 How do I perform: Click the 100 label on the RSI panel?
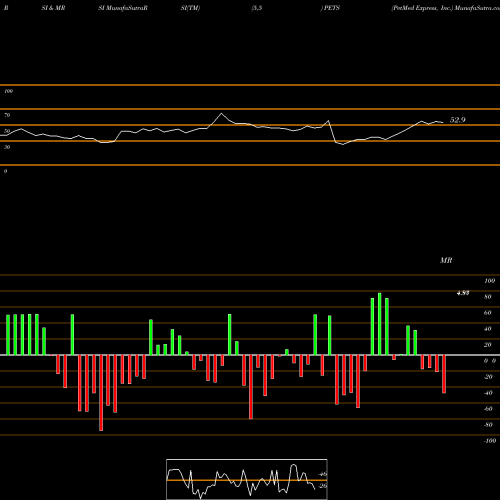coord(8,91)
